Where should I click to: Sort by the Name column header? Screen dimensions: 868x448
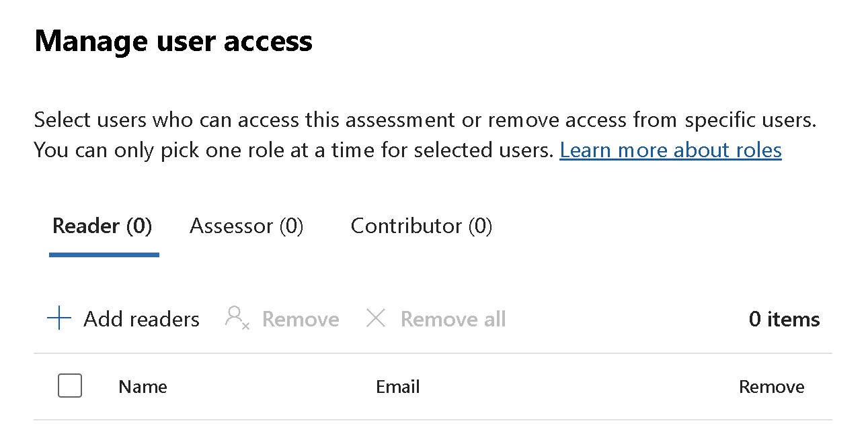[x=143, y=387]
